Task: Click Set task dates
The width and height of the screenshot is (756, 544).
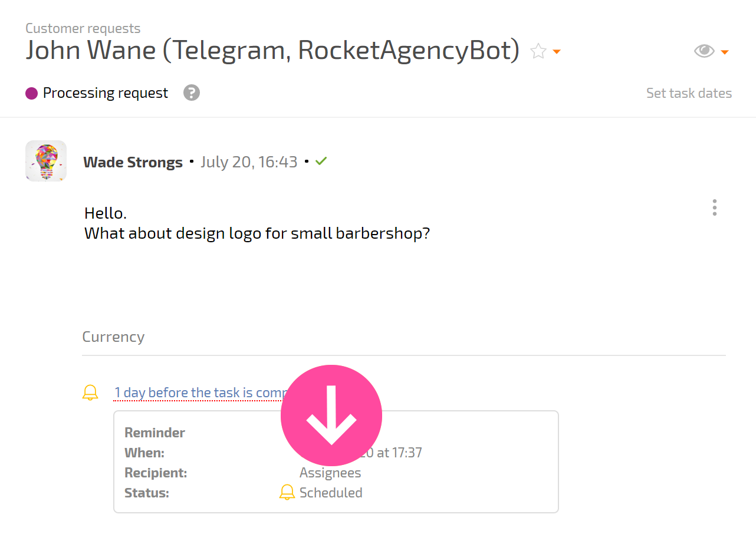Action: [x=689, y=93]
